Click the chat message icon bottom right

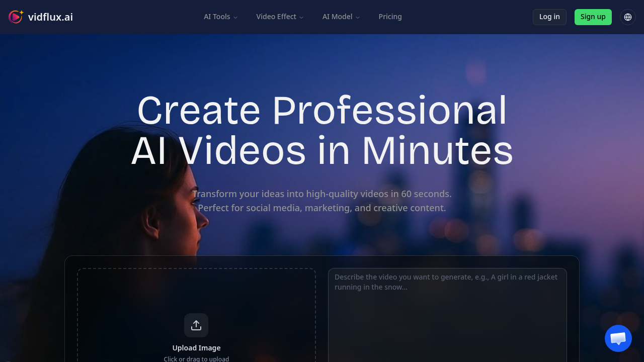pos(618,338)
